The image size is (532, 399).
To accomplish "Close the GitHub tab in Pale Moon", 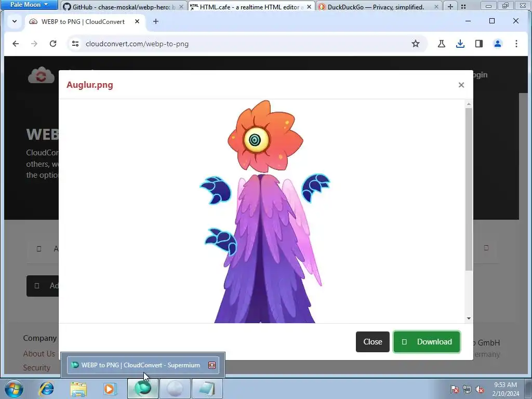I will pos(181,7).
